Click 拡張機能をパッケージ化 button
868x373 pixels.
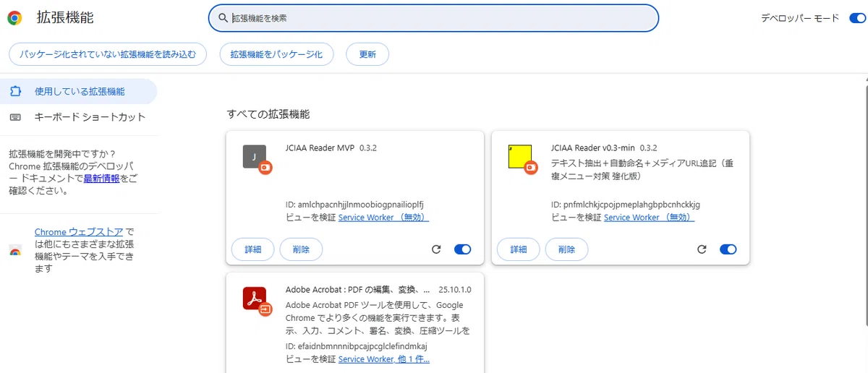[x=276, y=54]
